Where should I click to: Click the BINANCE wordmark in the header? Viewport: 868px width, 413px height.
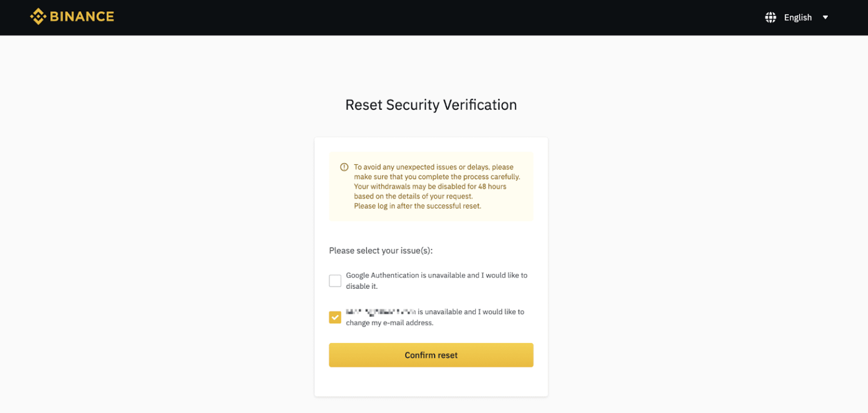(81, 16)
